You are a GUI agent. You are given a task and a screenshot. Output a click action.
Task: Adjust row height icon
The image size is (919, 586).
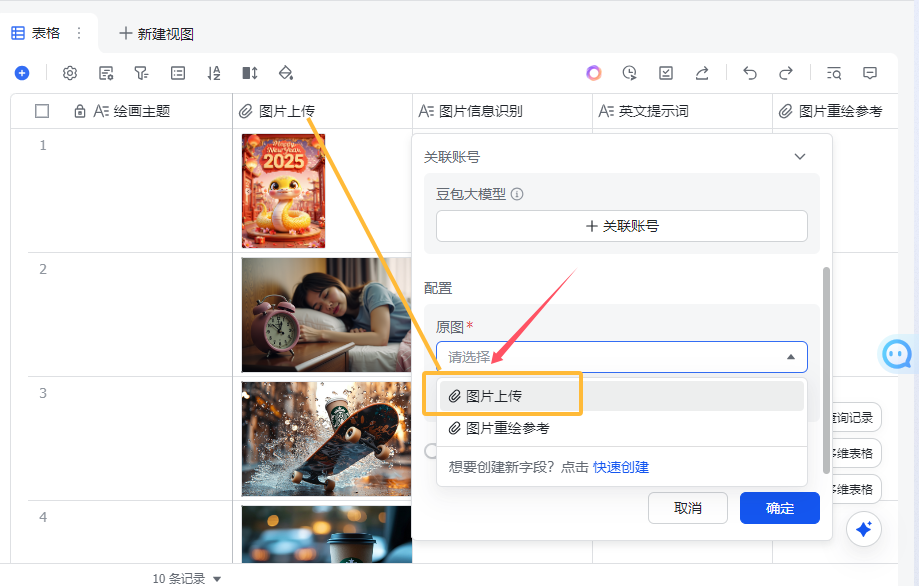(x=250, y=73)
